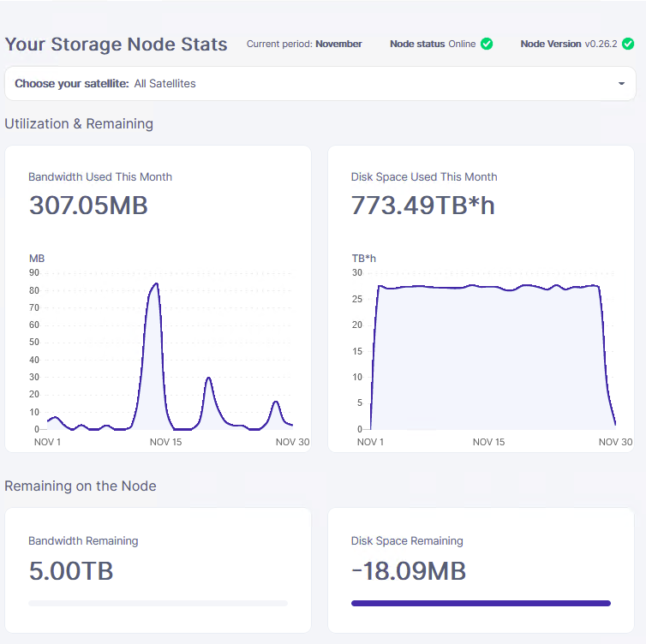This screenshot has height=644, width=646.
Task: Click the v0.26.2 version number
Action: 601,44
